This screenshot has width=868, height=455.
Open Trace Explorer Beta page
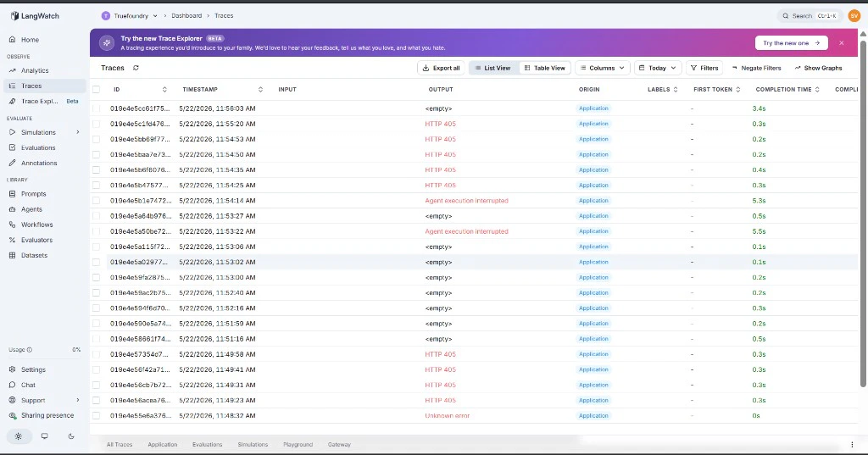click(x=44, y=102)
